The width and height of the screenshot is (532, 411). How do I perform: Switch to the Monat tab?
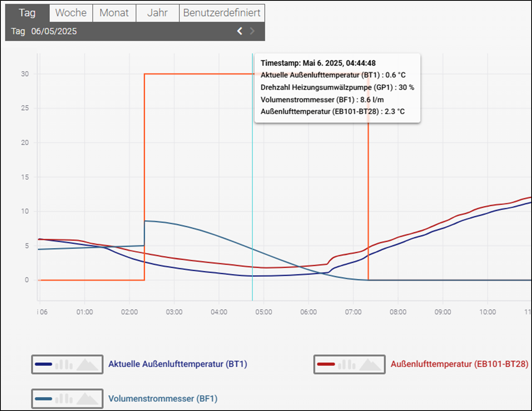coord(114,13)
